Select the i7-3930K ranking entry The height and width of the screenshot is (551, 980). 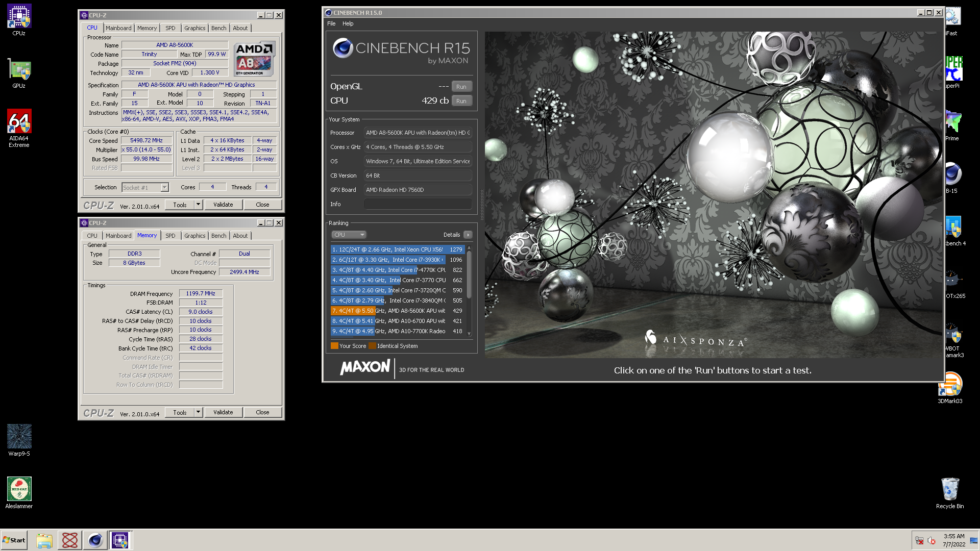click(397, 260)
